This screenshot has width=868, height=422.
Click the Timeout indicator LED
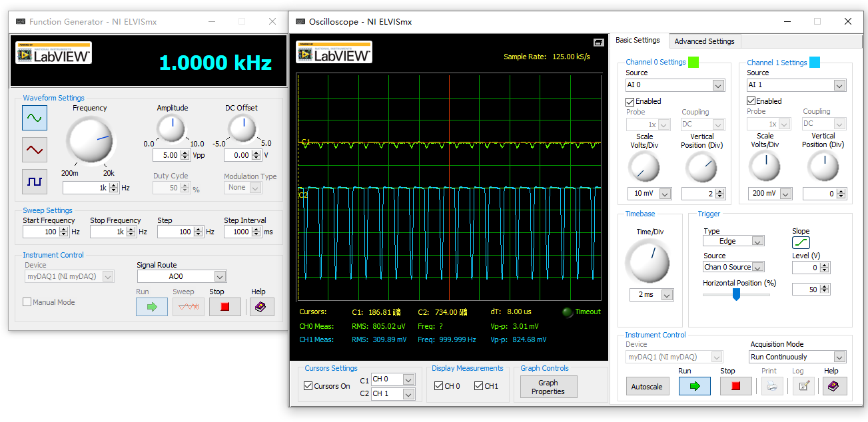[567, 312]
